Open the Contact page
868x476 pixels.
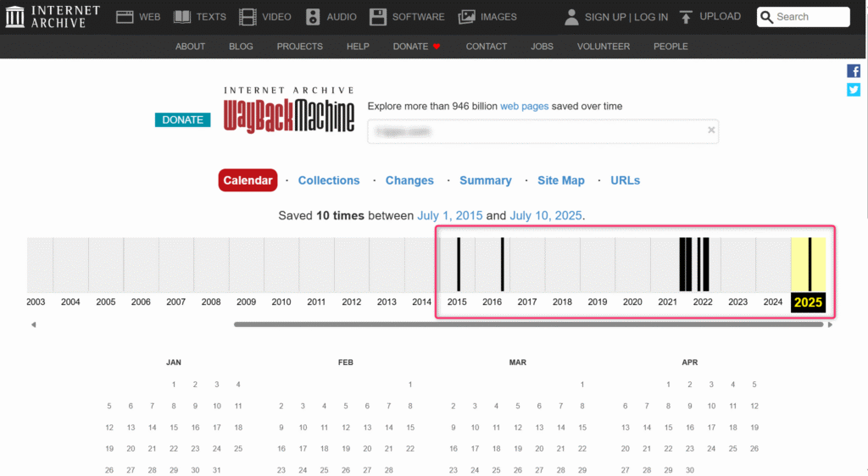pyautogui.click(x=486, y=47)
